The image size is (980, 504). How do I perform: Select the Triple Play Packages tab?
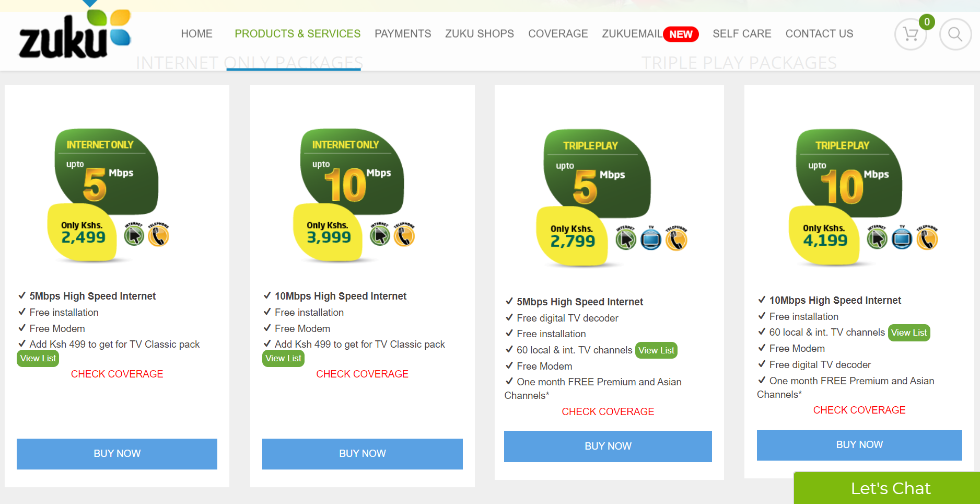(x=739, y=63)
